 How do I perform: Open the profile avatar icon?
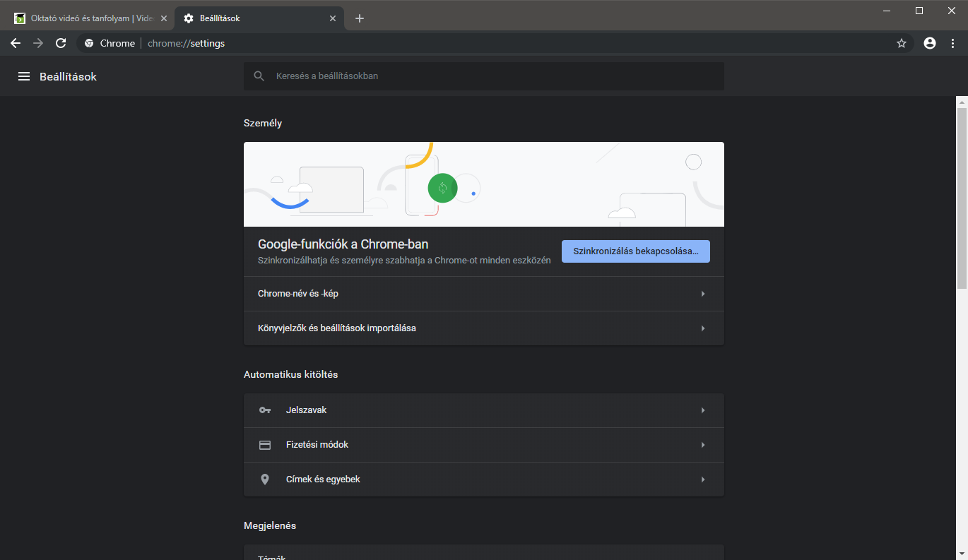point(930,43)
